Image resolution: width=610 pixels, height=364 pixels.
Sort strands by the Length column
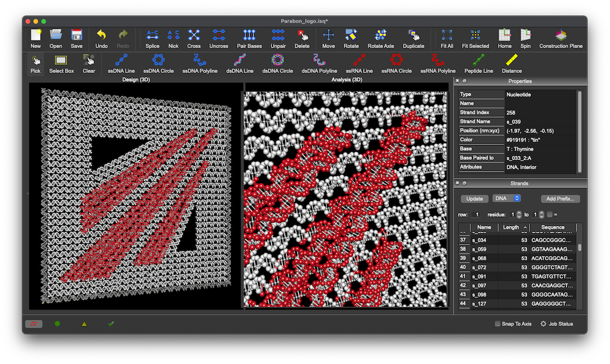pos(511,227)
